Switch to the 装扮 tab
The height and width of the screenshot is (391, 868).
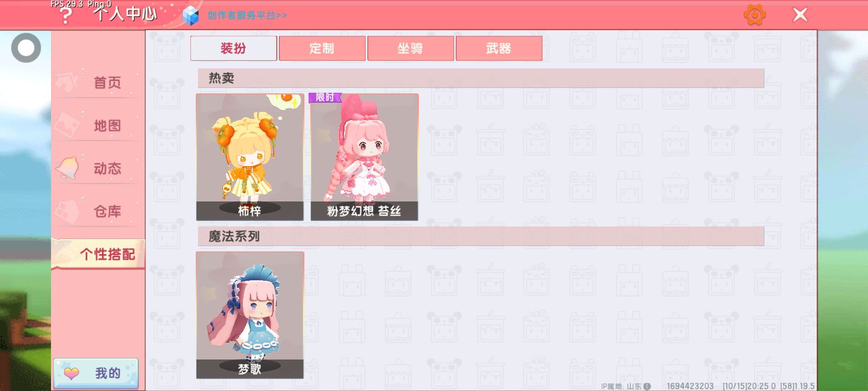point(234,48)
